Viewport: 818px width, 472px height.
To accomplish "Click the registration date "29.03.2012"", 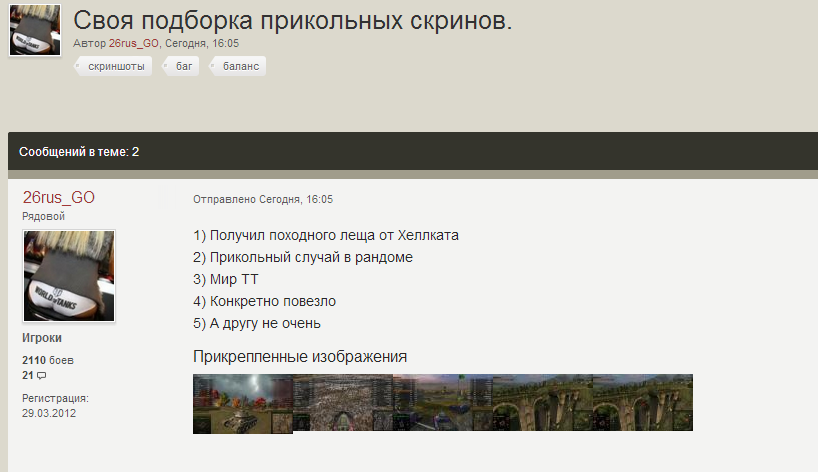I will (x=49, y=413).
